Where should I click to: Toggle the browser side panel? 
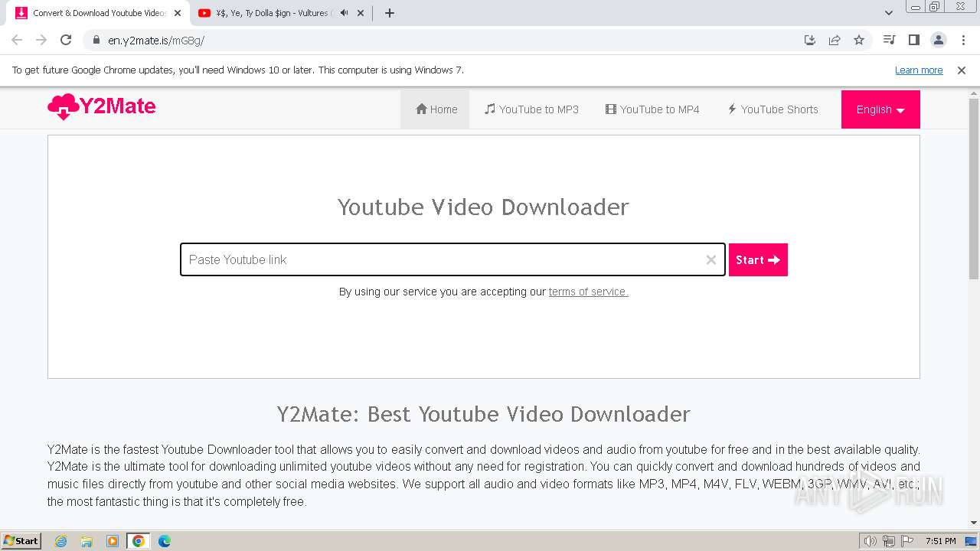point(913,40)
